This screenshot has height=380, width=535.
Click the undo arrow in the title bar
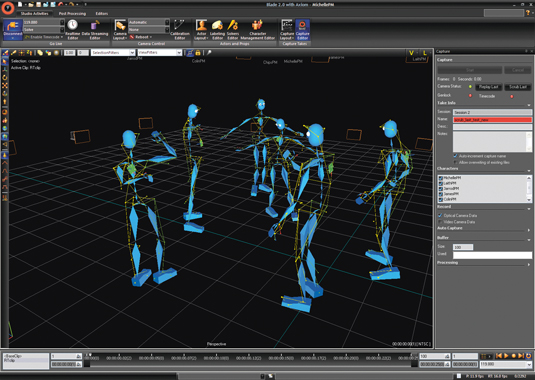pyautogui.click(x=61, y=4)
